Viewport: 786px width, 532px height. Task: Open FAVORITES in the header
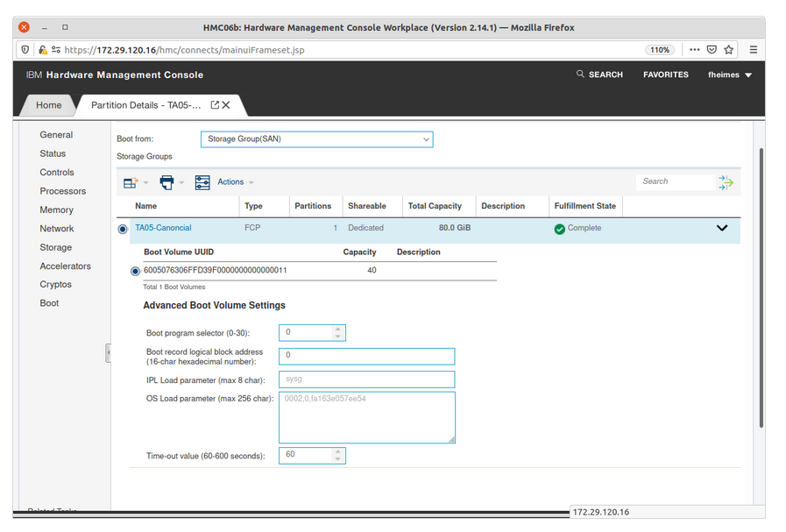point(665,75)
